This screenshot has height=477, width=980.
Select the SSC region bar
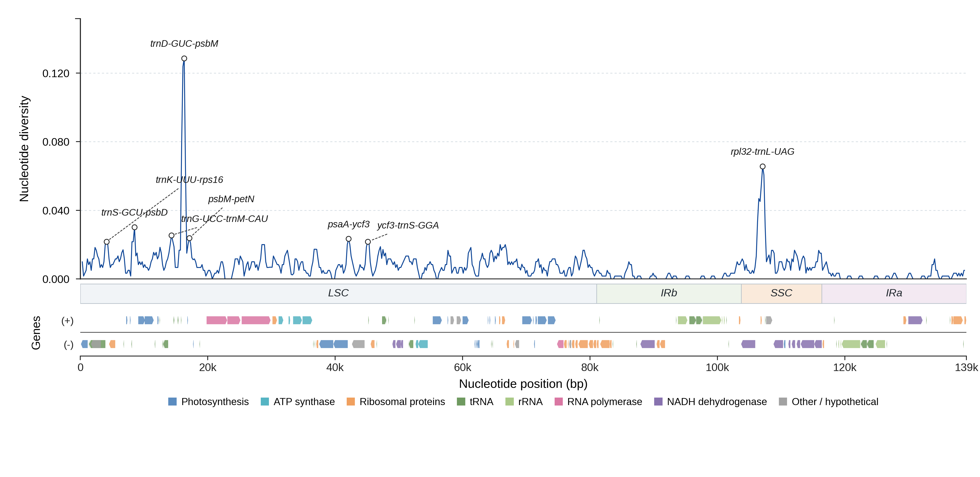[781, 293]
